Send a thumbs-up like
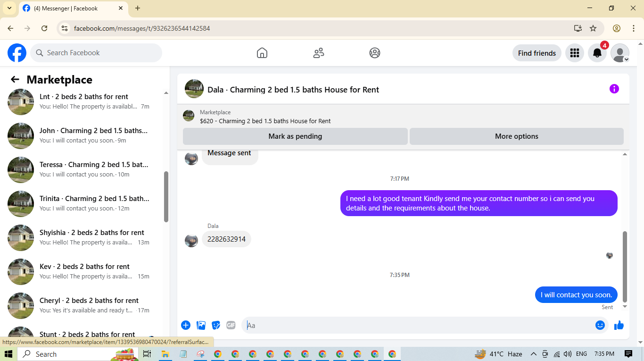 click(619, 325)
